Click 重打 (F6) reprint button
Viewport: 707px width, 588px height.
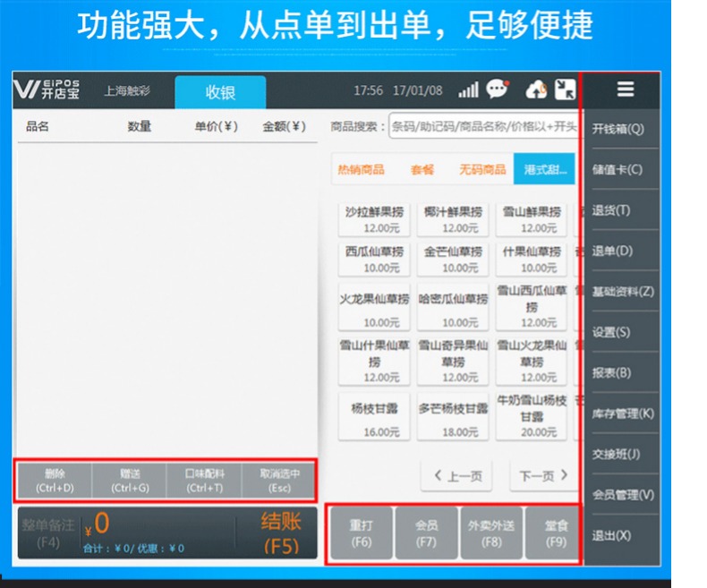click(362, 533)
